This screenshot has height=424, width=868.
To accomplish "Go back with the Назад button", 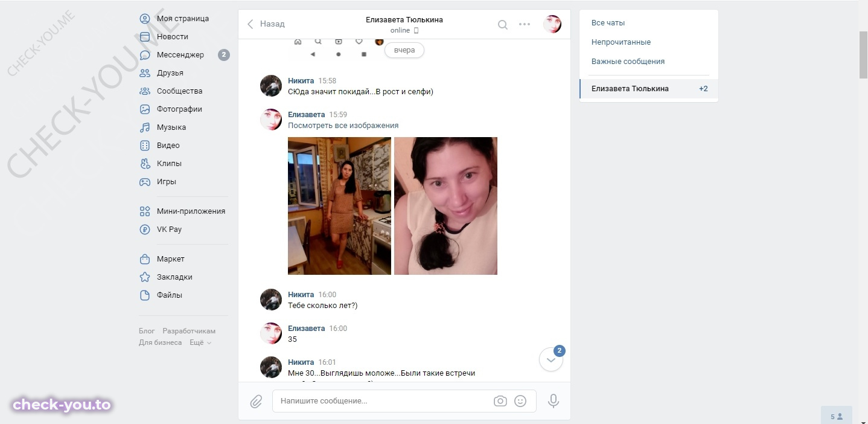I will point(266,24).
